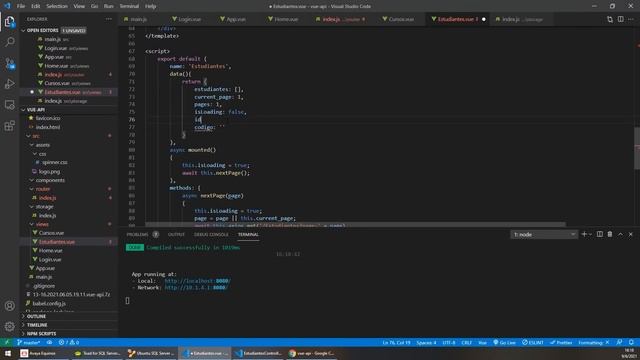Open editor more actions ellipsis
This screenshot has width=640, height=360.
click(x=631, y=19)
